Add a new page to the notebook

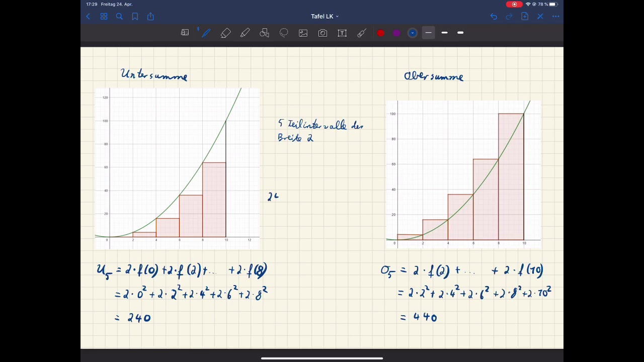pyautogui.click(x=525, y=17)
